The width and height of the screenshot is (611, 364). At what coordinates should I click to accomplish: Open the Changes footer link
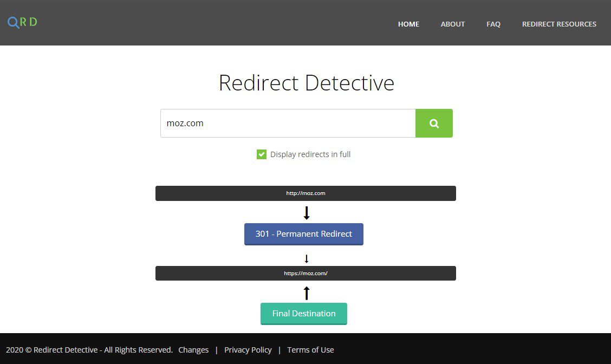(193, 350)
